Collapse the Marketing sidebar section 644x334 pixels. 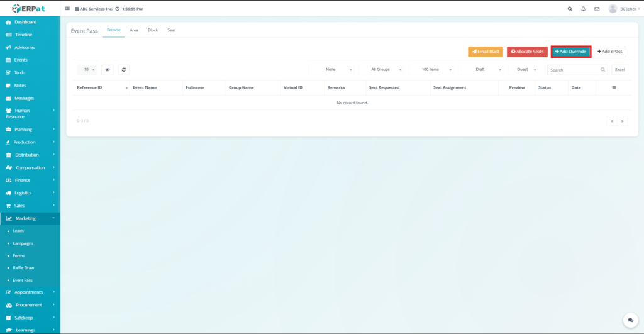pyautogui.click(x=30, y=218)
